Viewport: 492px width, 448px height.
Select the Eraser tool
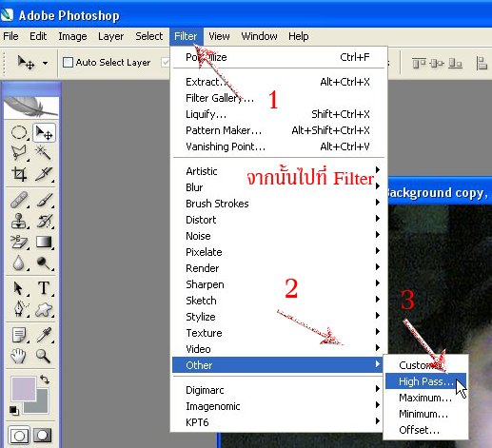pyautogui.click(x=19, y=242)
